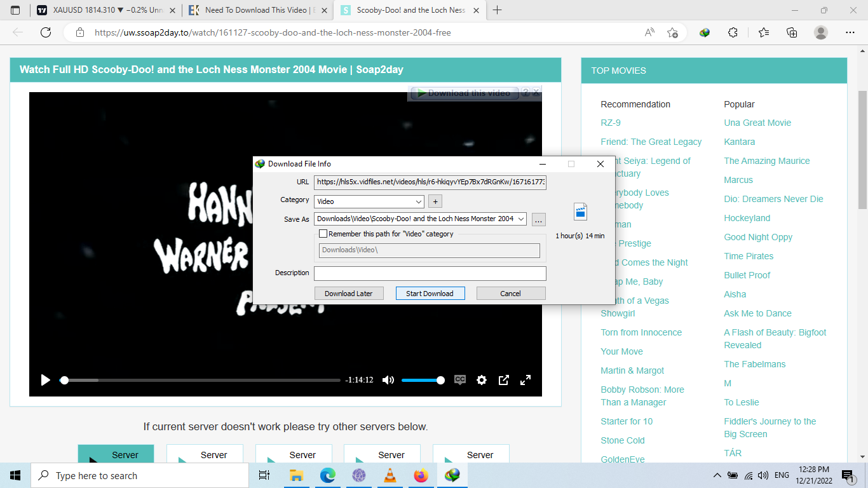Open Firefox from the taskbar
This screenshot has height=488, width=868.
421,475
